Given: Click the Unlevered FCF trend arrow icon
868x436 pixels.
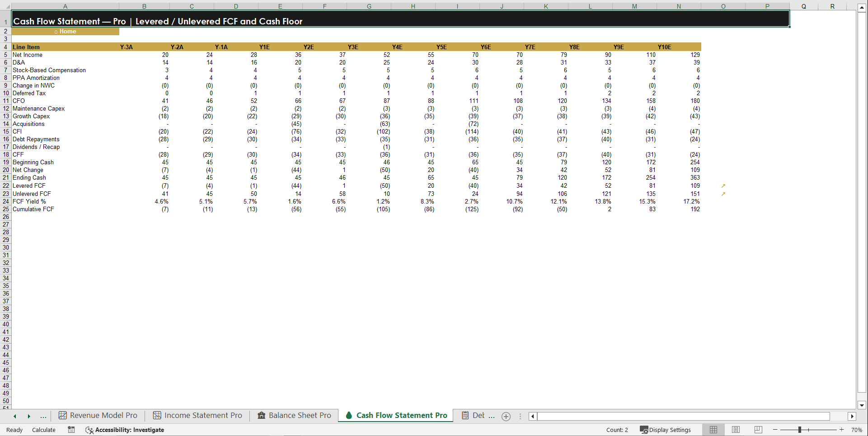Looking at the screenshot, I should coord(723,194).
